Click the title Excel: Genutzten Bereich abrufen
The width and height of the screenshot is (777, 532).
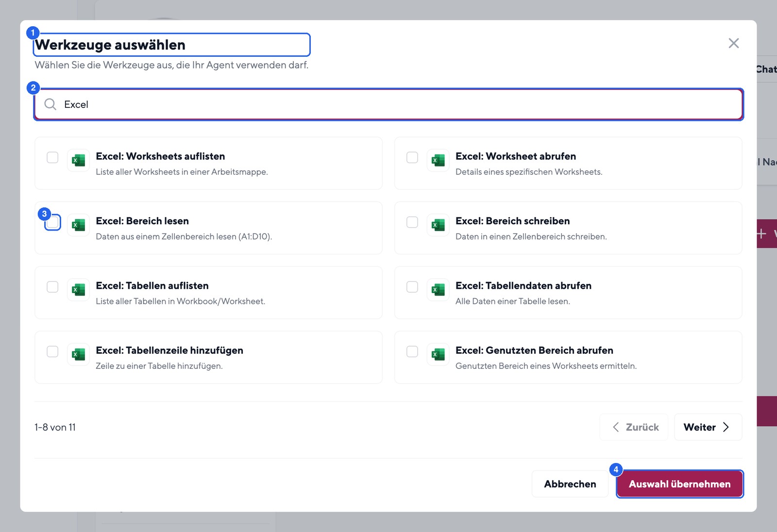[x=534, y=350]
